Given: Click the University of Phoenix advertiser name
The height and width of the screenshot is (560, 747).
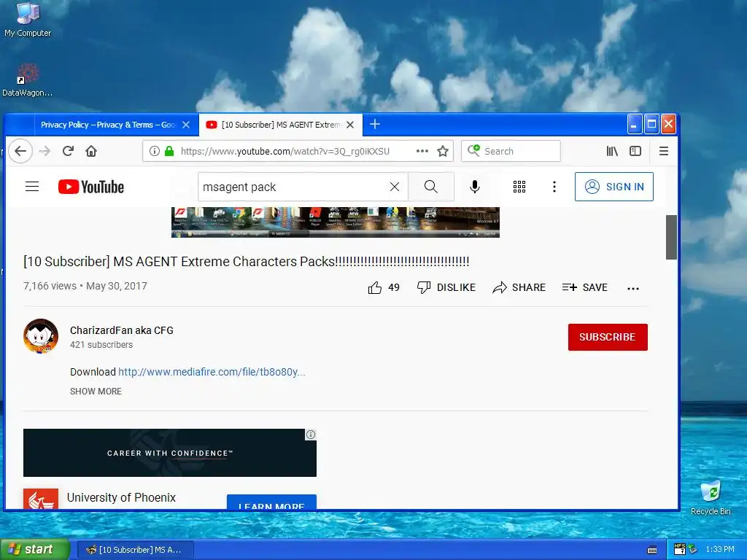Looking at the screenshot, I should point(122,497).
